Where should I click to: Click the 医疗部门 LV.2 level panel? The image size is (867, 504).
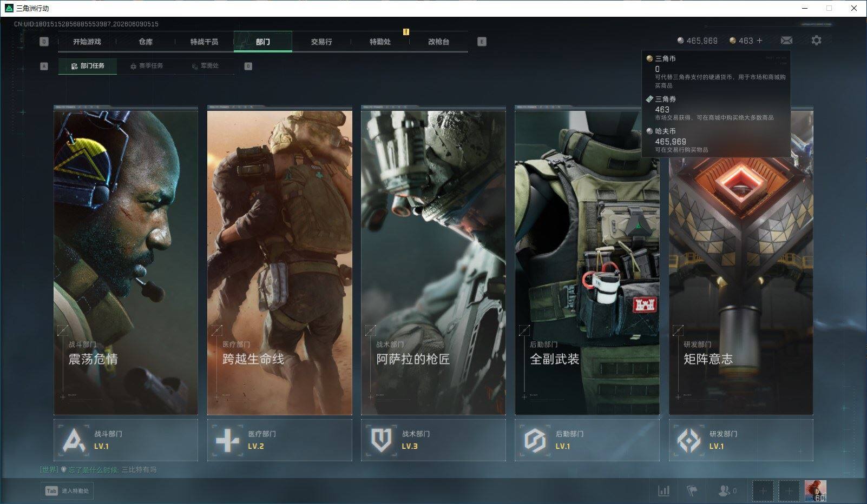point(280,440)
